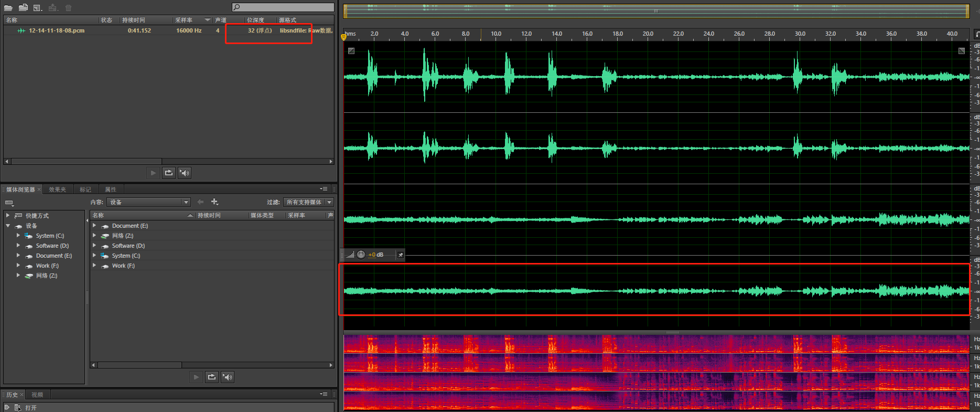Click the trash icon to close selected file

click(x=68, y=7)
